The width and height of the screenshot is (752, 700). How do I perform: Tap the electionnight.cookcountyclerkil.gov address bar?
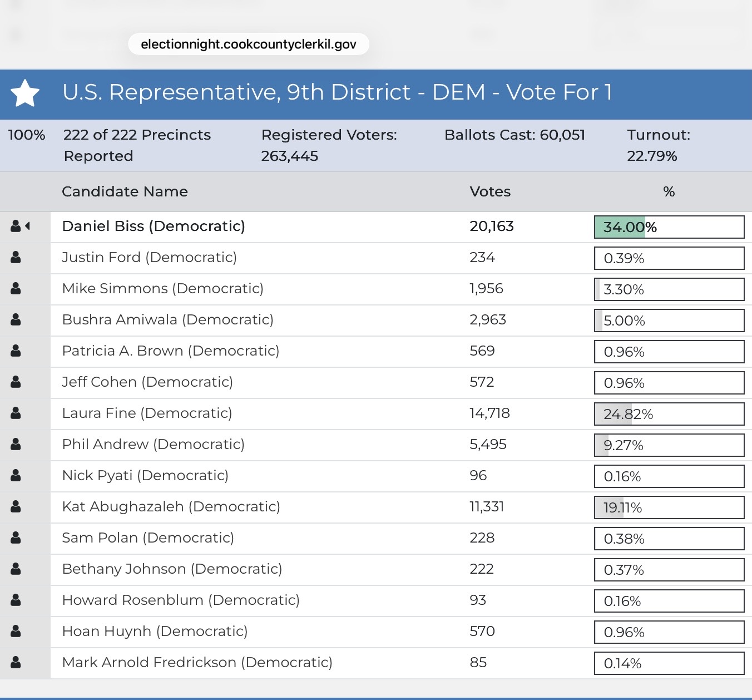(249, 45)
